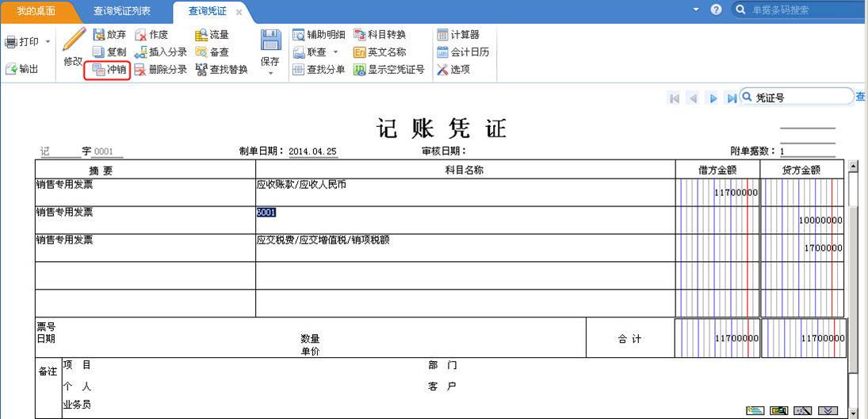Go to the first voucher
This screenshot has width=868, height=419.
pos(675,98)
